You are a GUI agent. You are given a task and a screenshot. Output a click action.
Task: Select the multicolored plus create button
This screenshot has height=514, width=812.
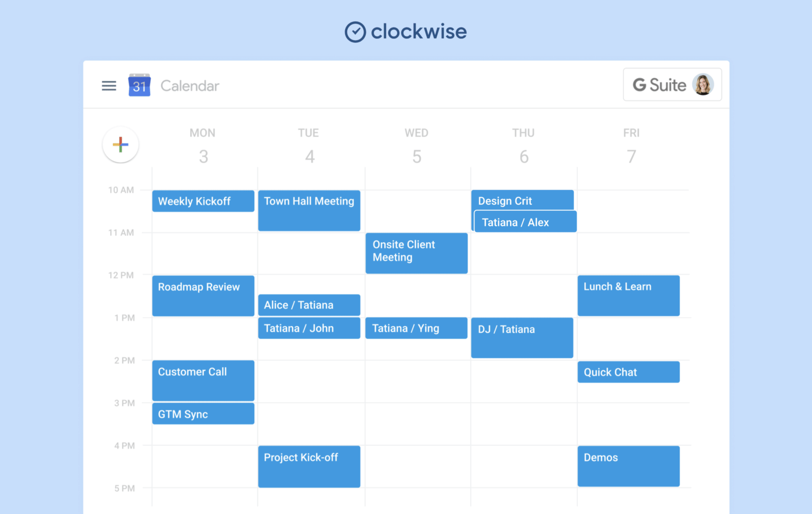click(x=120, y=145)
